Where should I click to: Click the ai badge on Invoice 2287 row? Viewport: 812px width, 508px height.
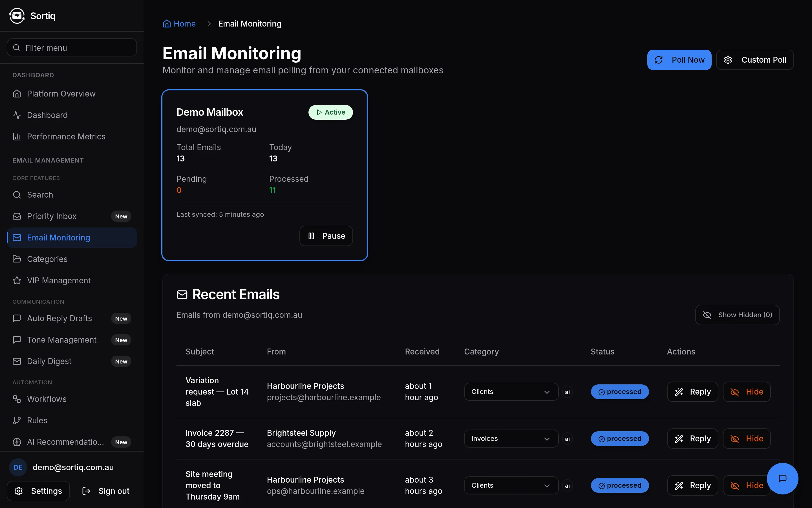[x=567, y=439]
